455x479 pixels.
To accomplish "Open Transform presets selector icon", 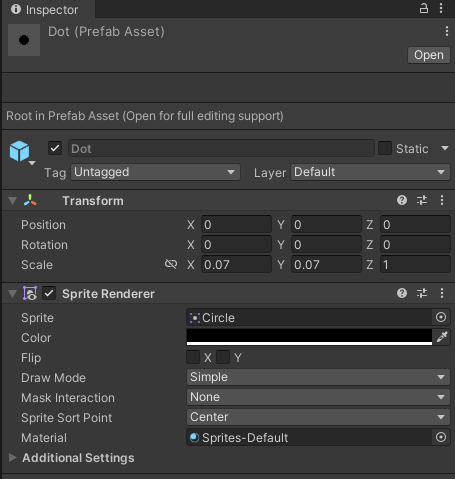I will point(422,200).
